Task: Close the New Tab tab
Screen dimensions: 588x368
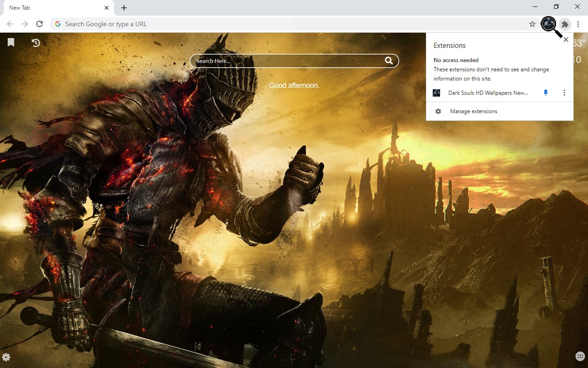Action: 107,8
